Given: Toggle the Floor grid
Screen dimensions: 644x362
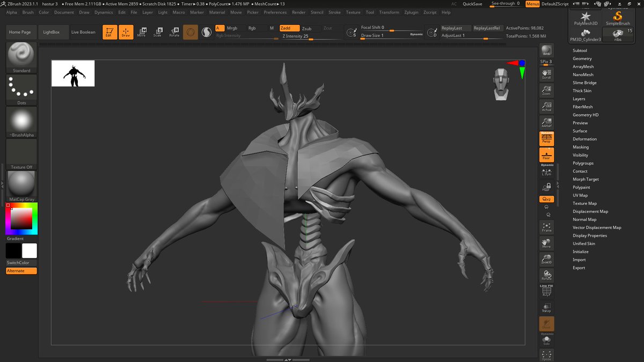Looking at the screenshot, I should (x=546, y=155).
